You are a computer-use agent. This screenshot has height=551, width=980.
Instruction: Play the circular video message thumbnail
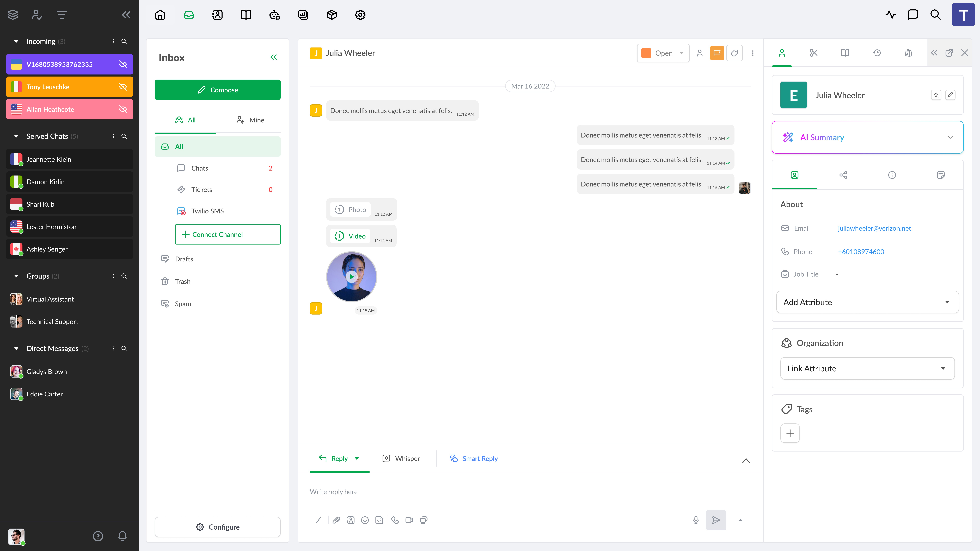tap(352, 277)
